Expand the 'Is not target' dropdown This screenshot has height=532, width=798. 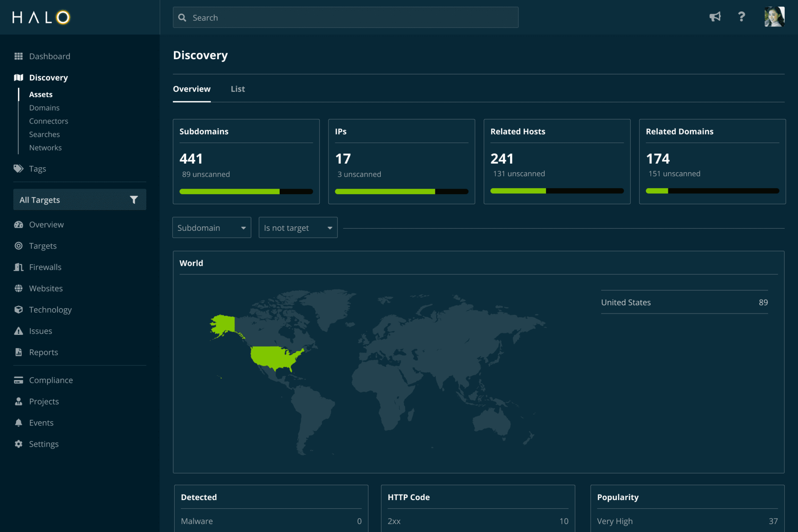(x=298, y=228)
